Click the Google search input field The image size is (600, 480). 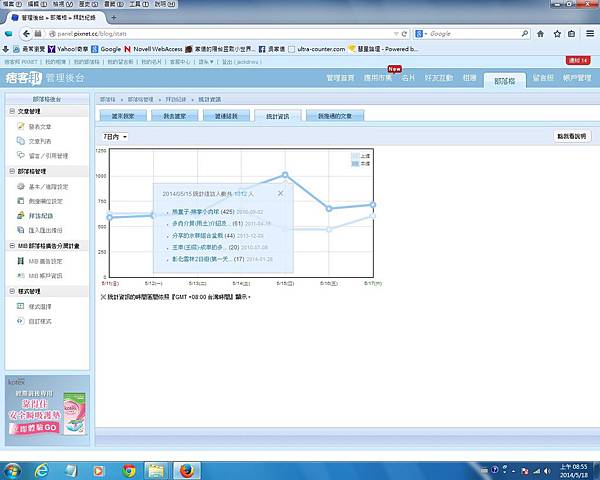point(474,34)
